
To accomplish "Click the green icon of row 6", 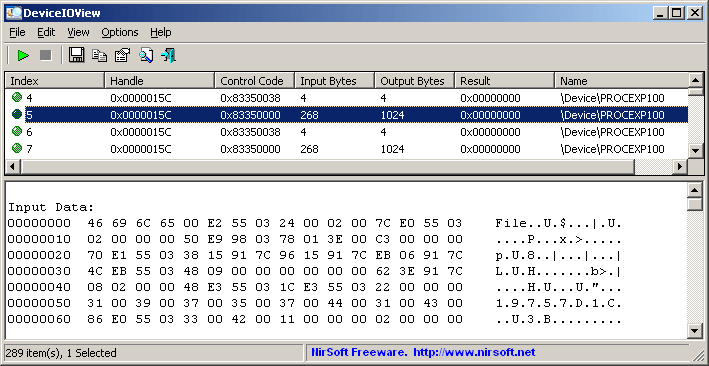I will click(17, 132).
